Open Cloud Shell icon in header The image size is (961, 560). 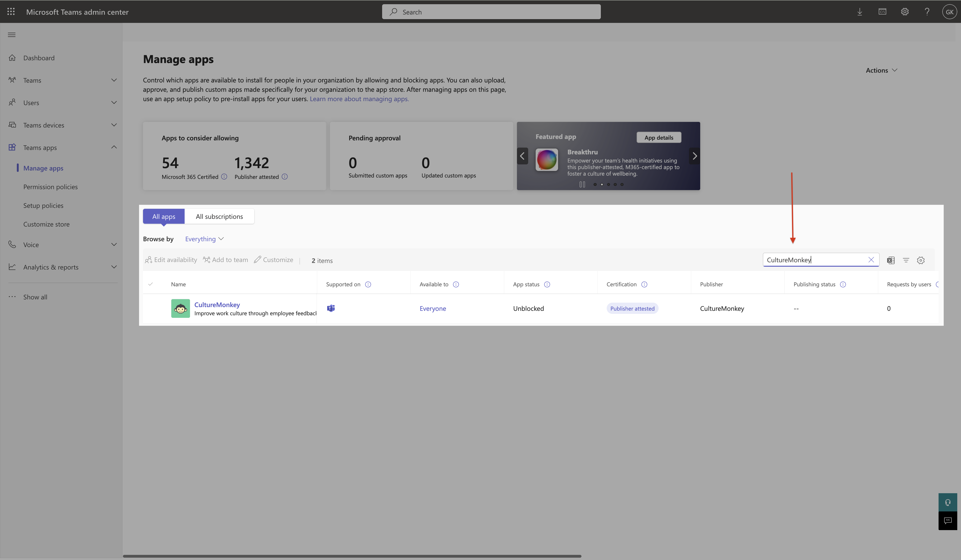tap(882, 12)
